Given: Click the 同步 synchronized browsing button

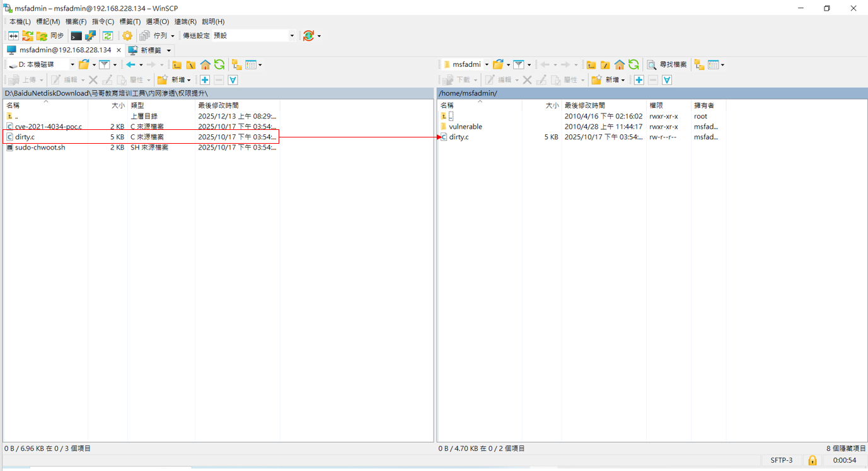Looking at the screenshot, I should coord(50,36).
